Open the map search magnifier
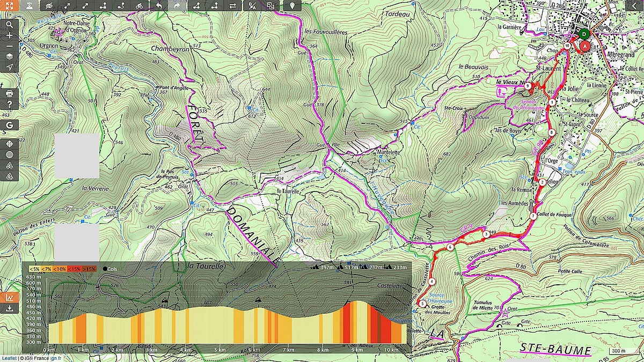This screenshot has width=644, height=362. point(10,25)
